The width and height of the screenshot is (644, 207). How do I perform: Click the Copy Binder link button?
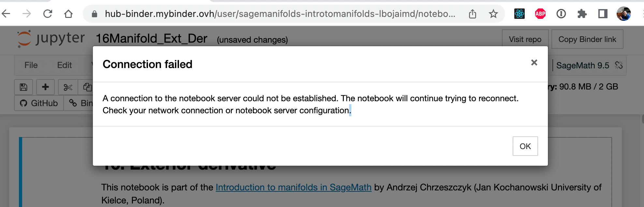click(587, 39)
